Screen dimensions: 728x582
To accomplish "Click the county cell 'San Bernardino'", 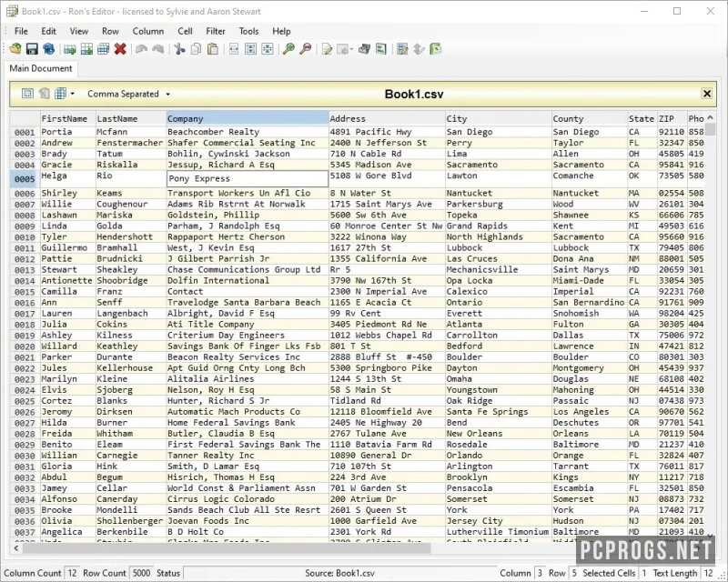I will (x=588, y=302).
